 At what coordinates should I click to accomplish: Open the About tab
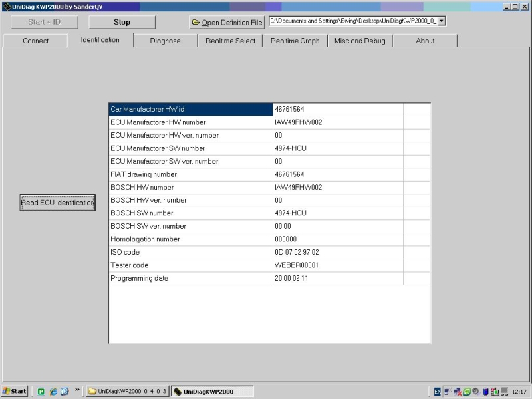425,41
